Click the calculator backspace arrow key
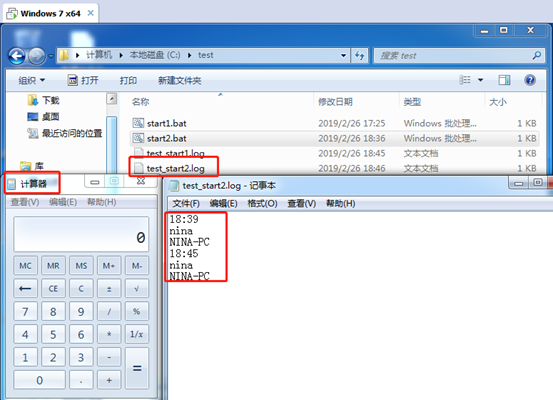 tap(25, 289)
